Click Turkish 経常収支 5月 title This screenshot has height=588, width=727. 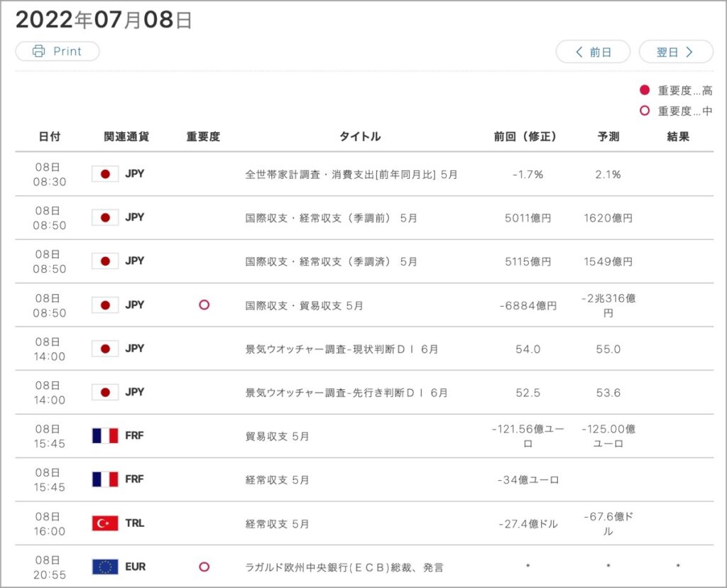[277, 524]
